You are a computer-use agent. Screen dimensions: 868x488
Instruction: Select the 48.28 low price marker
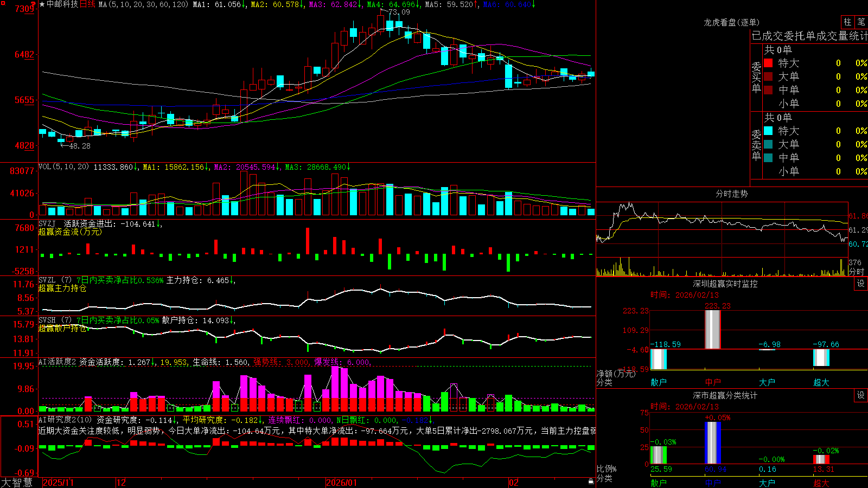tap(80, 146)
